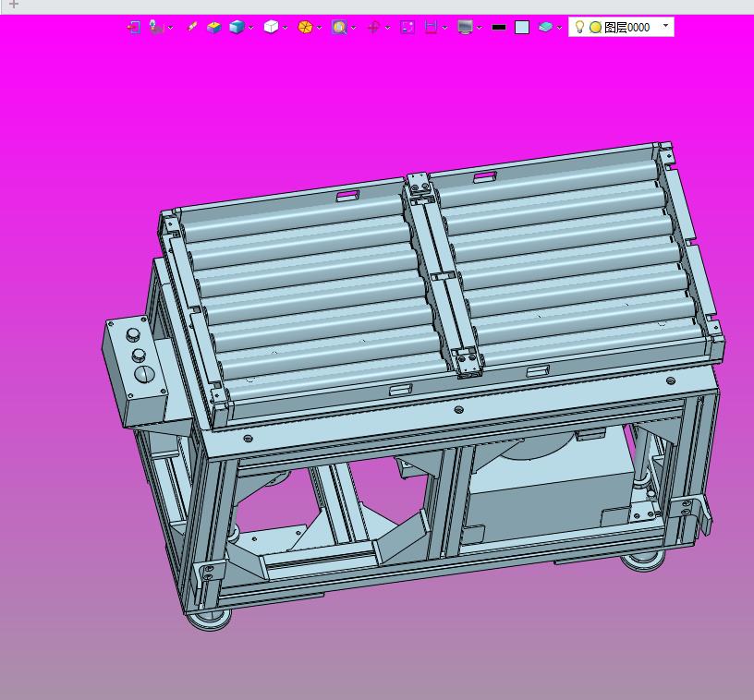This screenshot has width=754, height=700.
Task: Click the purple zoom-extents frame icon
Action: [407, 28]
